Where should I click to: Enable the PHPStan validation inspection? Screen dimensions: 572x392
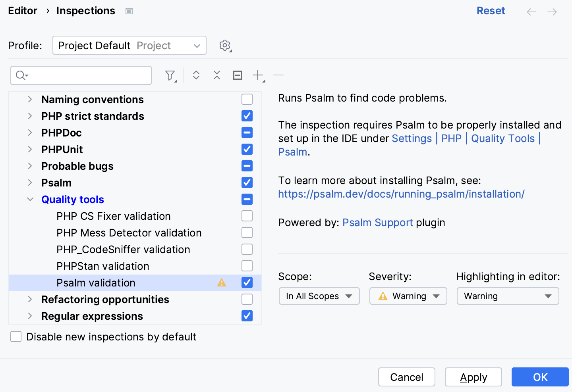(247, 266)
